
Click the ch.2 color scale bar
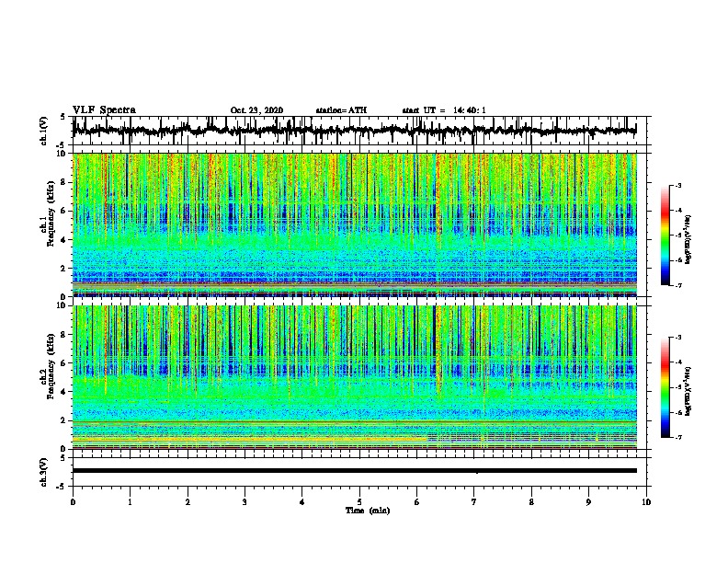(x=665, y=387)
